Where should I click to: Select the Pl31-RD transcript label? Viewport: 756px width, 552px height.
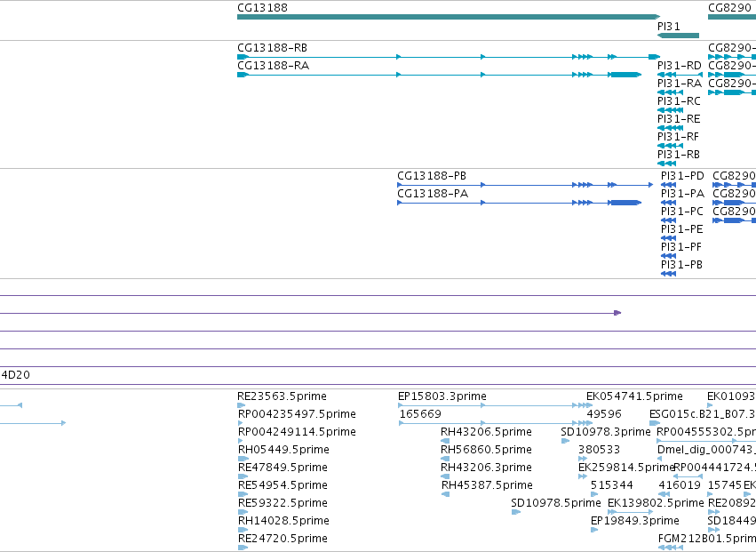coord(680,66)
